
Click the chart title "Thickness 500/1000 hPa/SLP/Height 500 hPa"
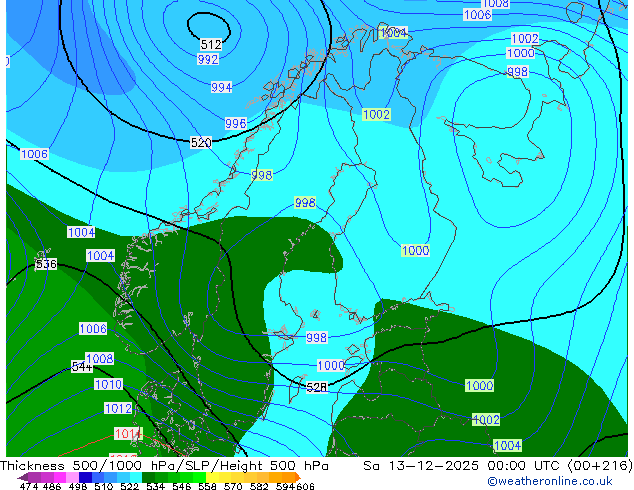[x=164, y=466]
